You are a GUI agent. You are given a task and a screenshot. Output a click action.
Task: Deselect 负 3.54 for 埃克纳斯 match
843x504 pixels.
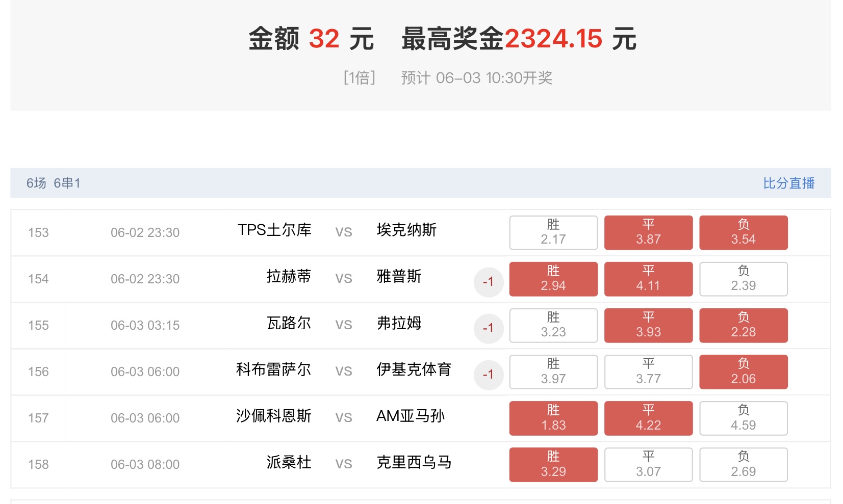tap(743, 232)
